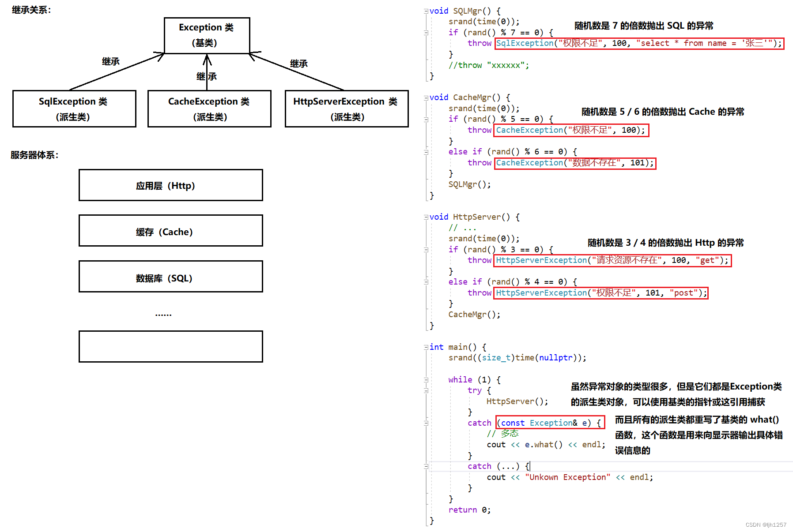Collapse the try block fold marker
The height and width of the screenshot is (532, 793).
(426, 390)
